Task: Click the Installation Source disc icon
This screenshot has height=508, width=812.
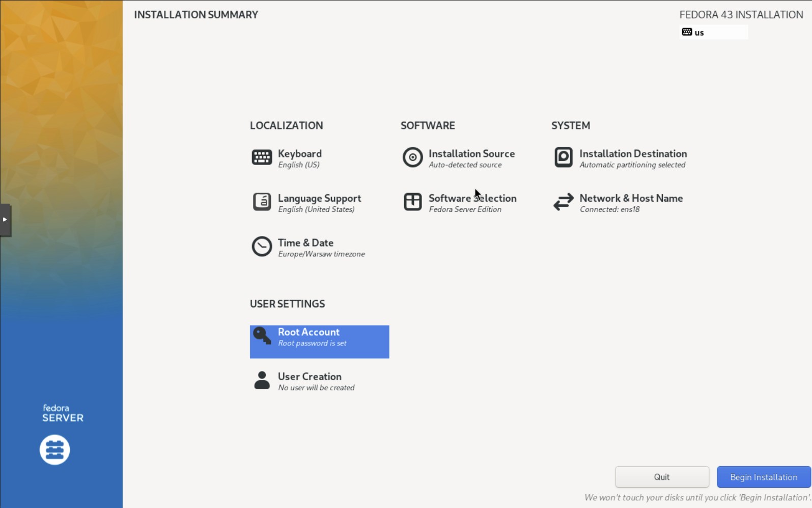Action: (412, 157)
